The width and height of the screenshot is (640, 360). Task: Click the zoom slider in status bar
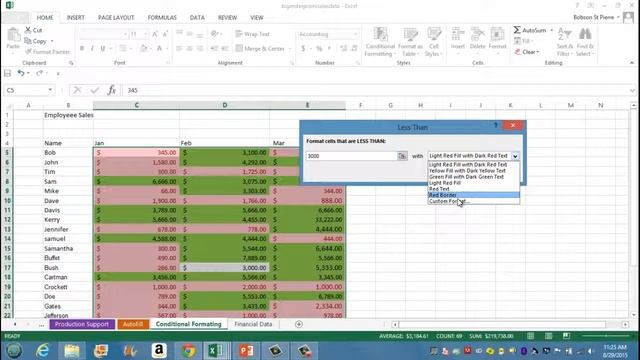point(607,336)
